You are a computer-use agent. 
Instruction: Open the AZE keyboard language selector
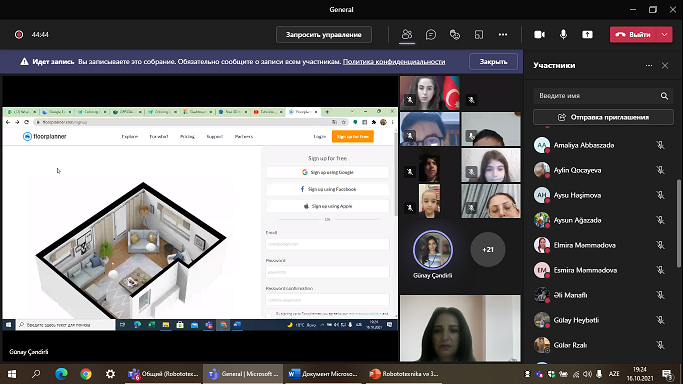(614, 374)
